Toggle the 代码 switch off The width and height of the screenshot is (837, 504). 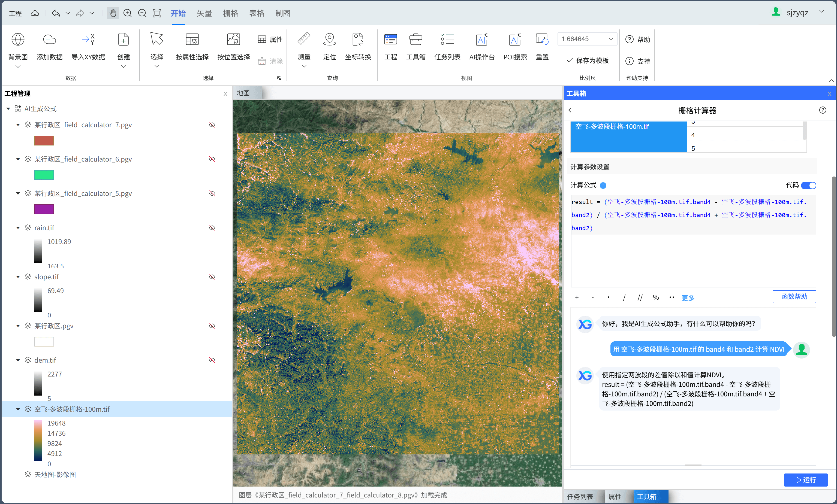808,185
